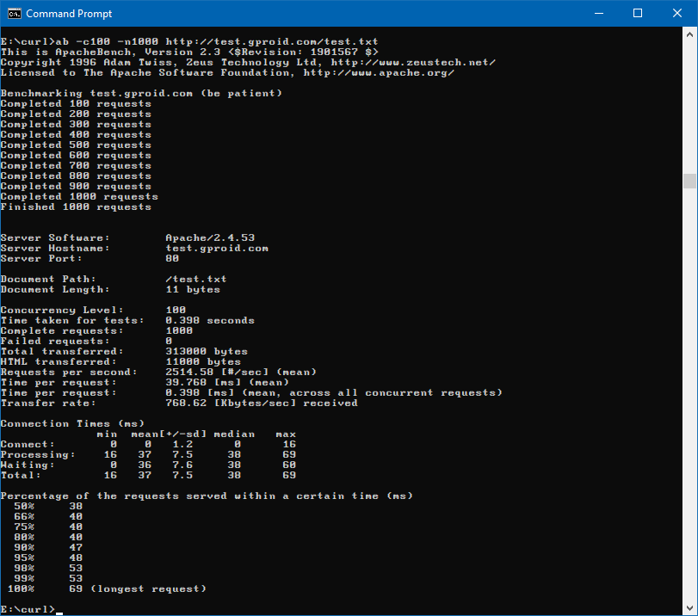Click the Apache/2.4.53 server software text
The image size is (698, 616).
pyautogui.click(x=210, y=237)
